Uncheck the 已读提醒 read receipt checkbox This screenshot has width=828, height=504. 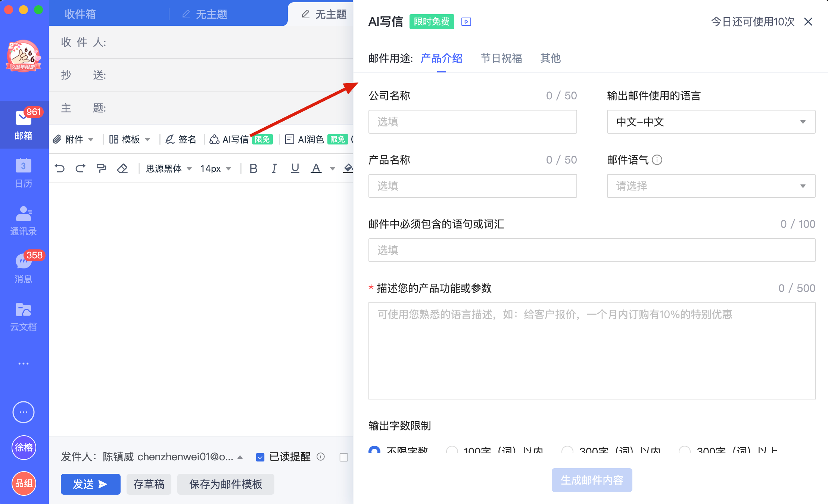click(x=260, y=457)
